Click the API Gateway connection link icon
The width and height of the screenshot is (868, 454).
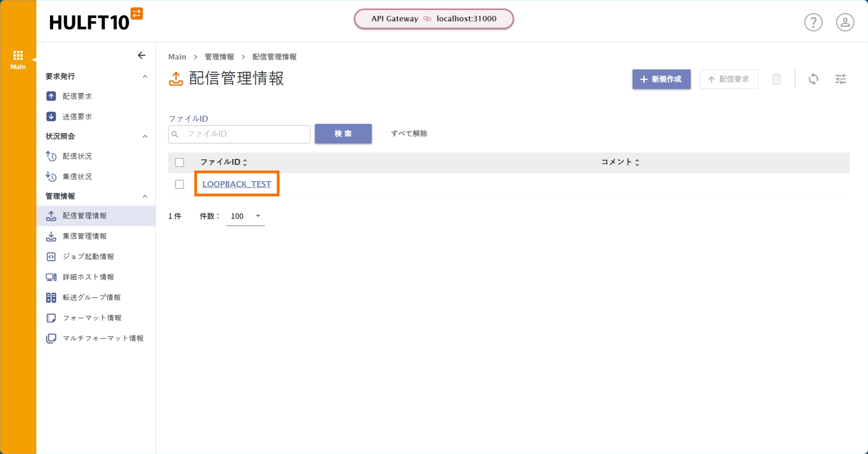coord(427,19)
